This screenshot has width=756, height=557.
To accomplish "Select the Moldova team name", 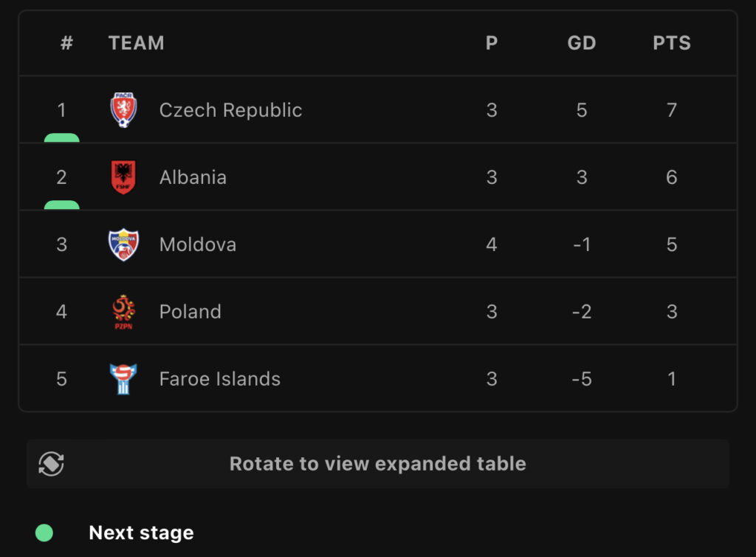I will [198, 245].
